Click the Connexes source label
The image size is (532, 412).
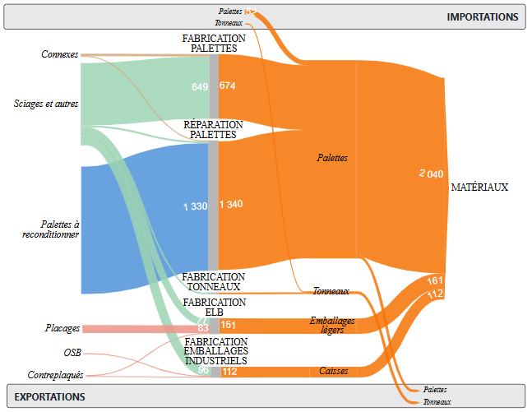point(59,55)
